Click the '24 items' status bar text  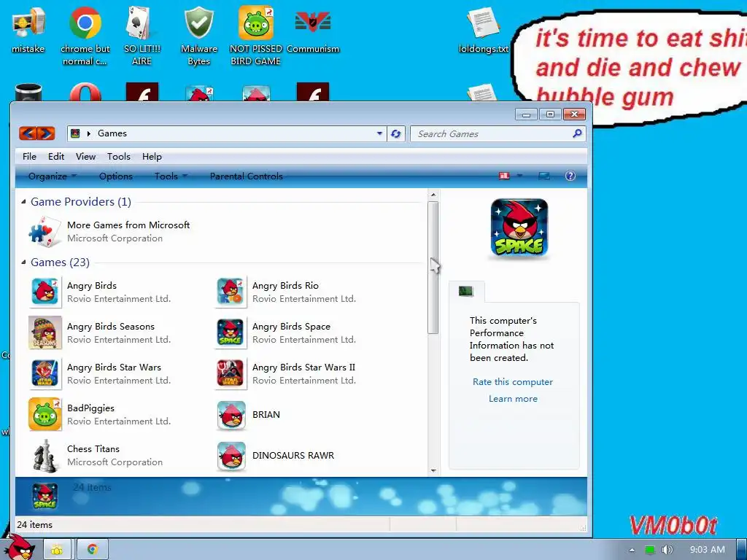point(35,525)
